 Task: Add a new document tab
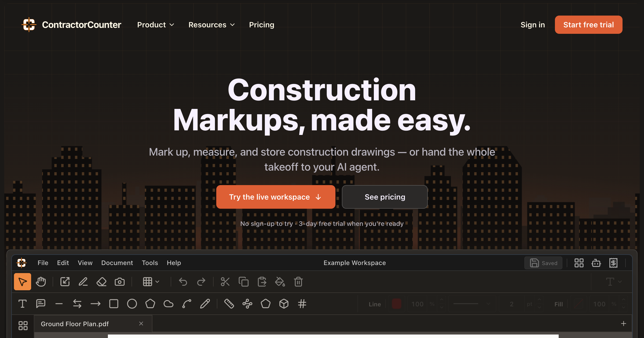[624, 324]
